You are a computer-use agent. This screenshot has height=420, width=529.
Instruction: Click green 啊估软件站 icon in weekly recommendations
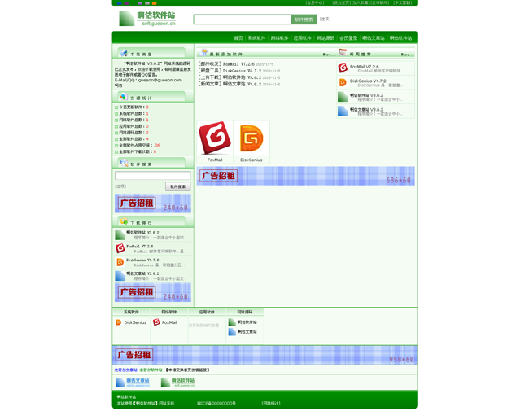point(343,97)
